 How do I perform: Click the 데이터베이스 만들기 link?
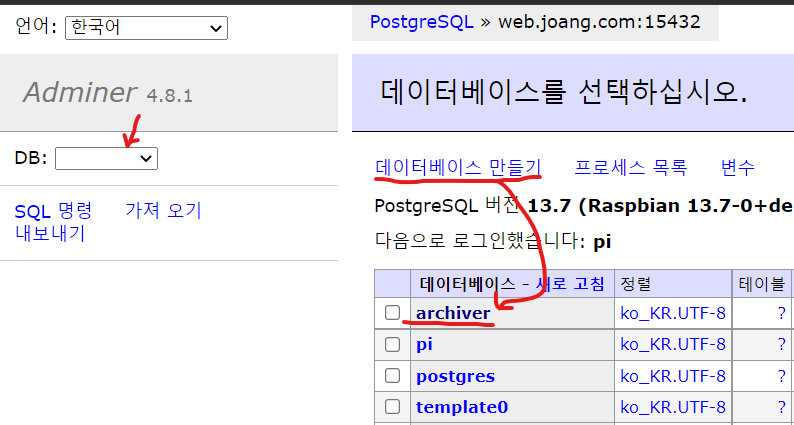[458, 167]
